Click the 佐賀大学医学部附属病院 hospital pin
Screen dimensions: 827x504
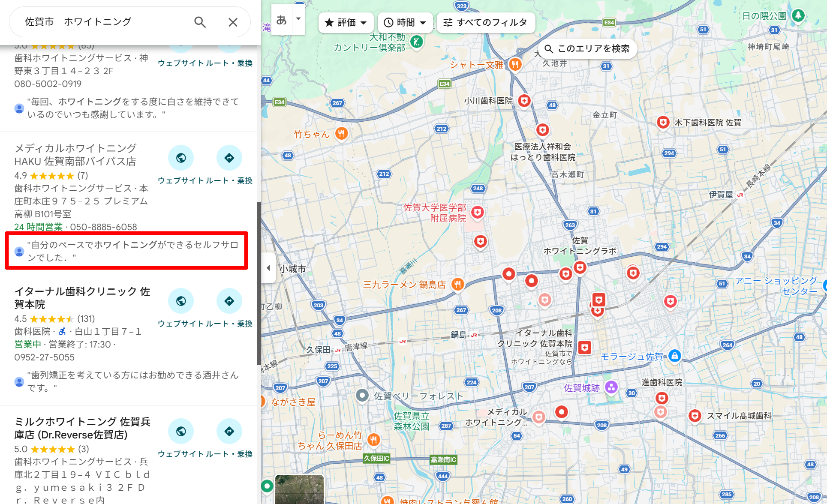477,212
